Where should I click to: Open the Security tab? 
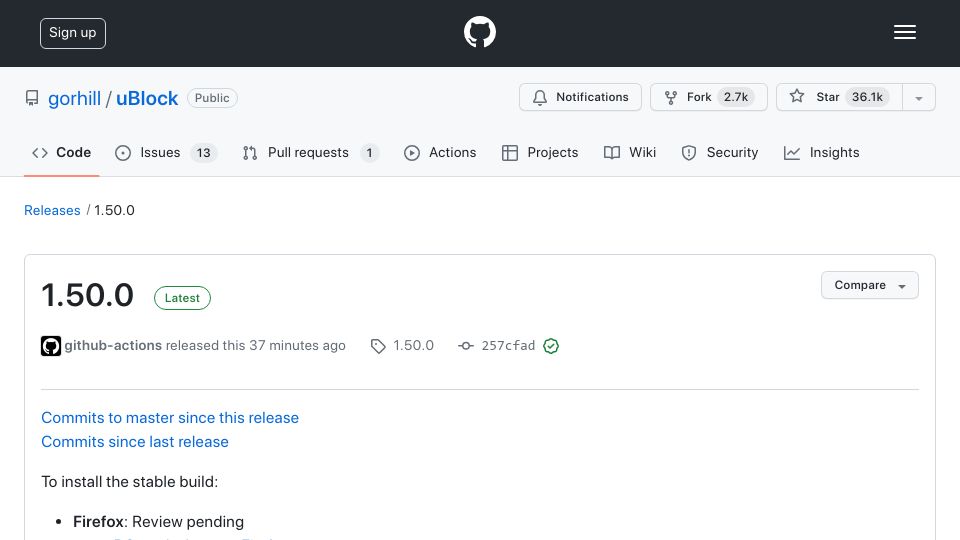719,152
